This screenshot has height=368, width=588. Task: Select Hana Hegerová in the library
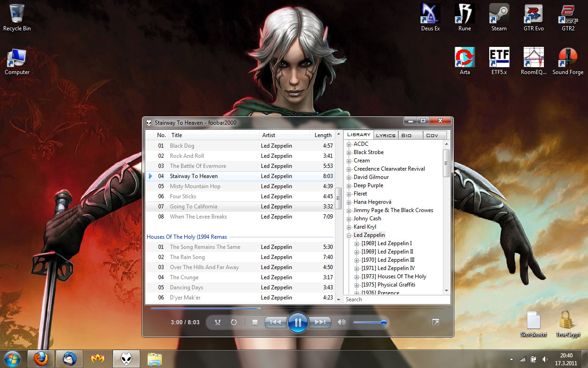pos(373,202)
